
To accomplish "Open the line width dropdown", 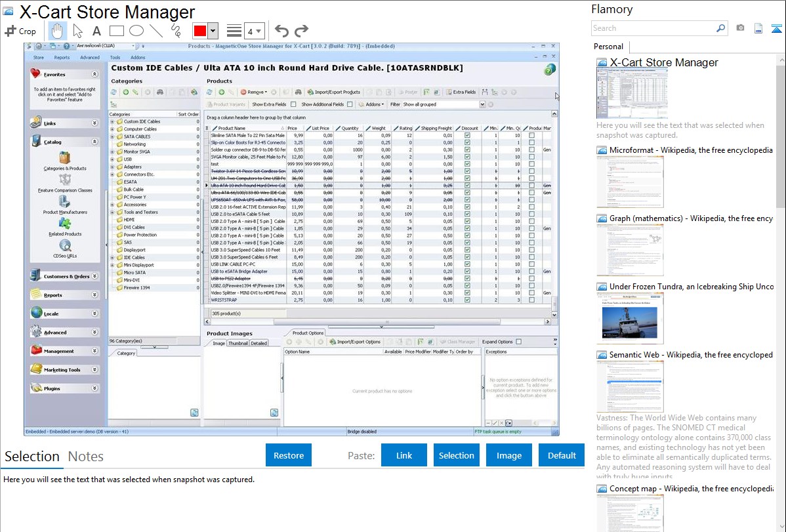I will [254, 31].
